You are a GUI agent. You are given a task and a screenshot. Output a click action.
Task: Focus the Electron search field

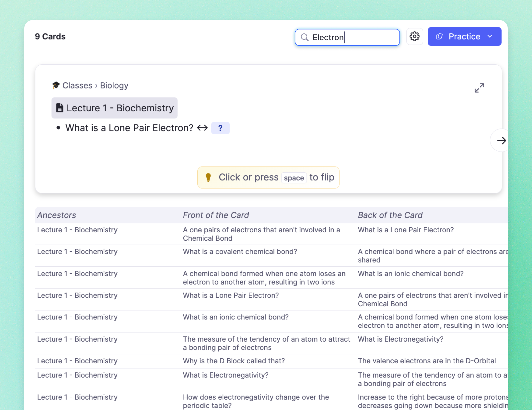[x=353, y=37]
